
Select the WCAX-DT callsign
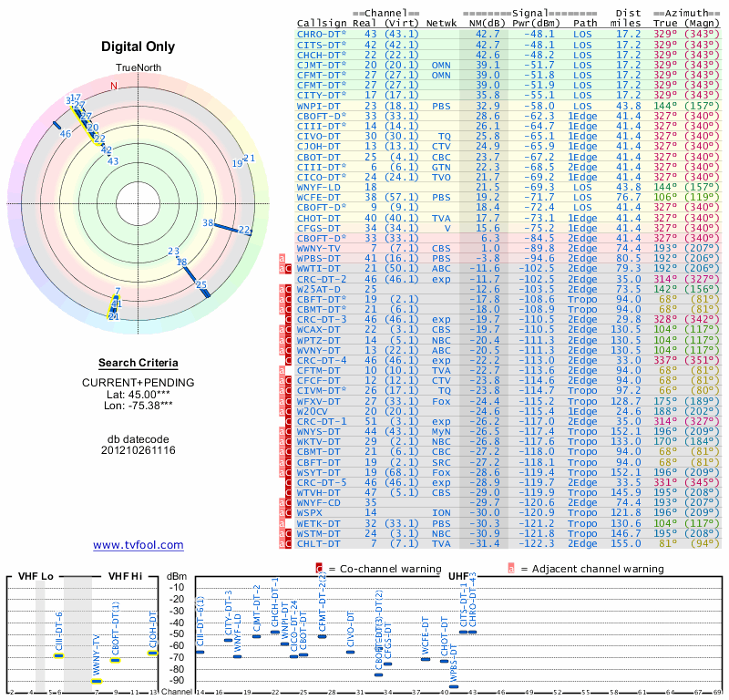pos(318,330)
